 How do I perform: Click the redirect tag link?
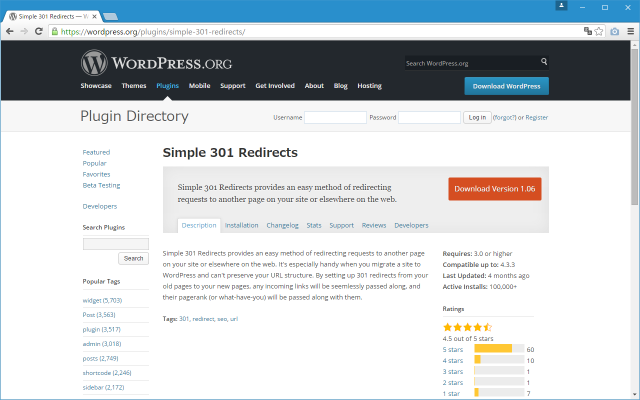pos(203,319)
